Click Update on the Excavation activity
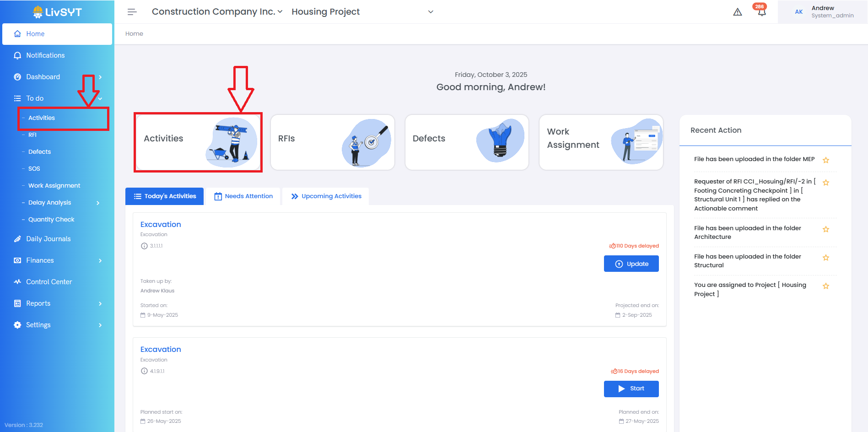The image size is (868, 432). coord(631,264)
